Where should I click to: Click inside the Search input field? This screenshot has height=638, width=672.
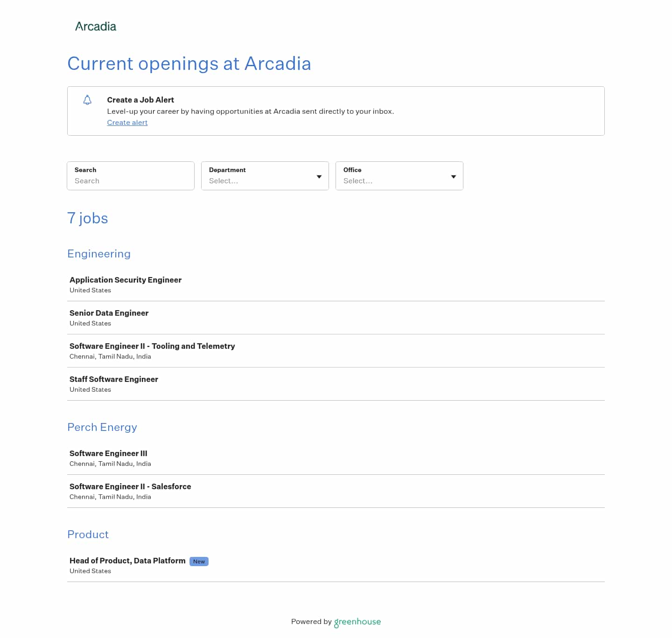(131, 181)
